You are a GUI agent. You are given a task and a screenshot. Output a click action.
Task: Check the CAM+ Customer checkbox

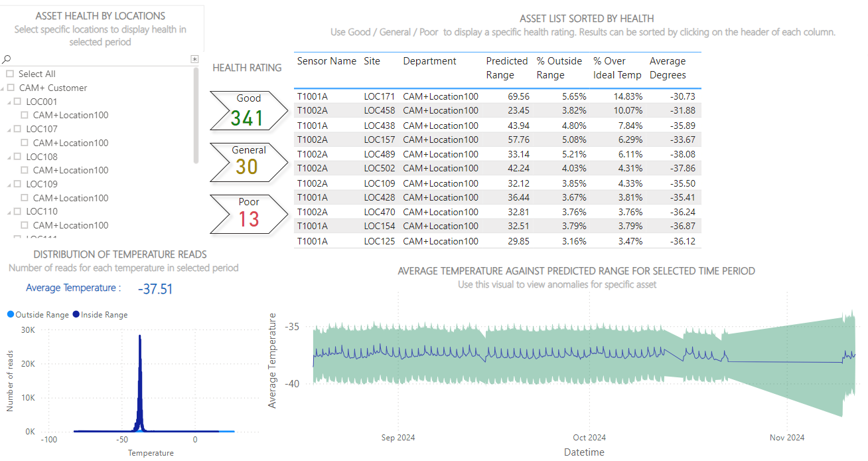(11, 88)
